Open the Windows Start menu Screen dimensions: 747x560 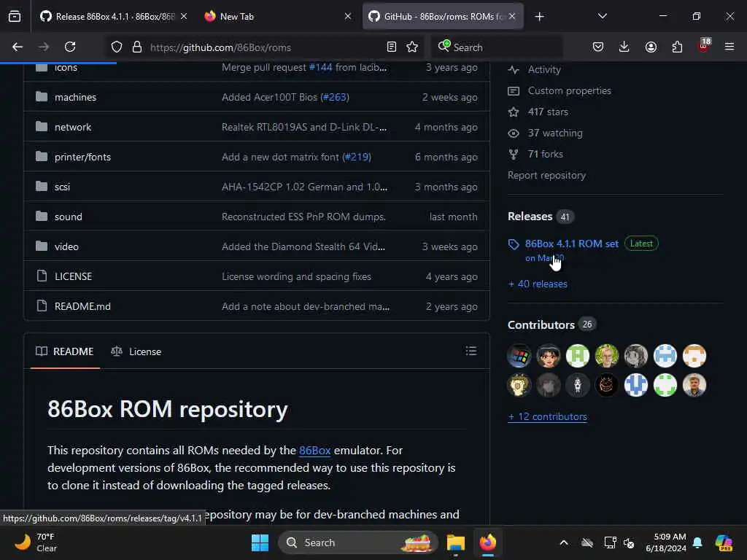[260, 542]
